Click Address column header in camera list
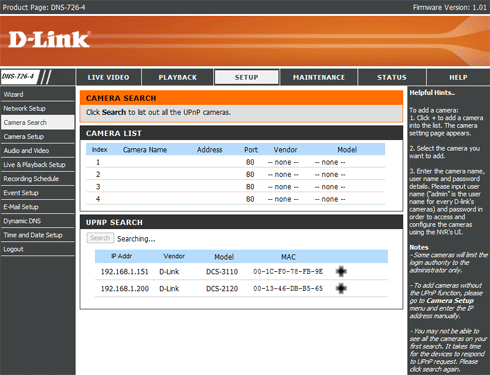The height and width of the screenshot is (375, 490). tap(209, 150)
